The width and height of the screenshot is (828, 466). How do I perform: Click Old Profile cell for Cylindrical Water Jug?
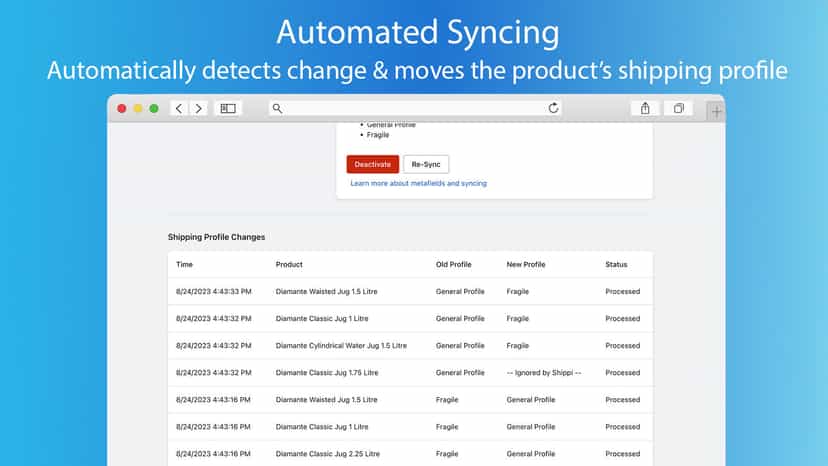[x=460, y=346]
